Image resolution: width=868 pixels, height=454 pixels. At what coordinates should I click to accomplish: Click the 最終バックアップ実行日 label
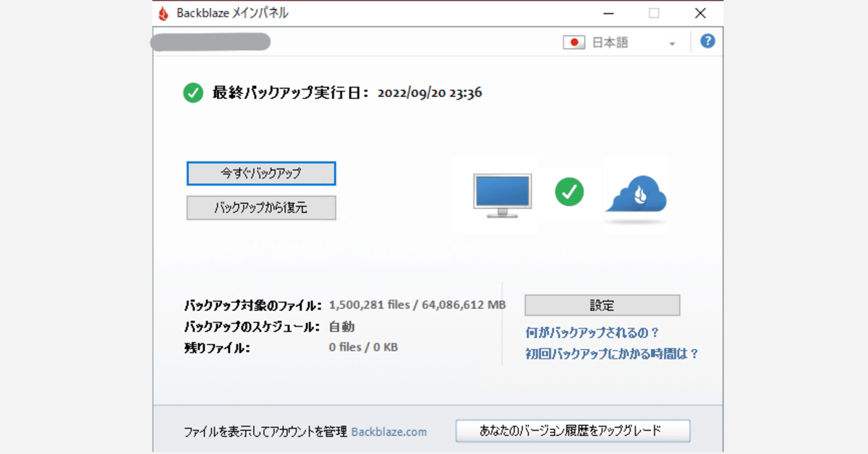(x=291, y=93)
